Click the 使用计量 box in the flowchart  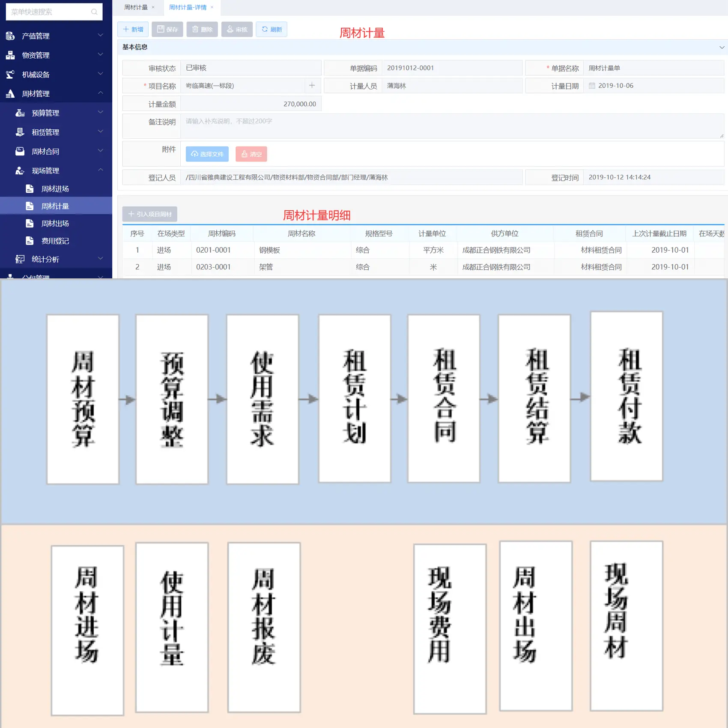point(172,627)
